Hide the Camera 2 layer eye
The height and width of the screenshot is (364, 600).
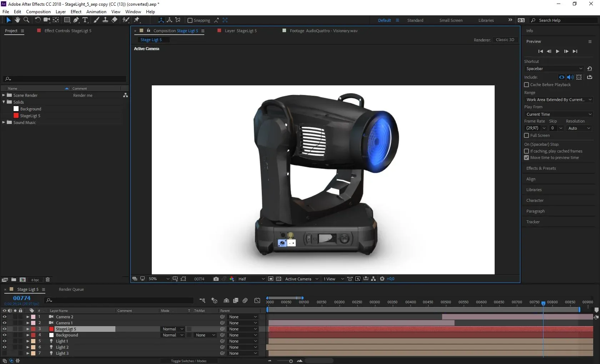coord(4,317)
